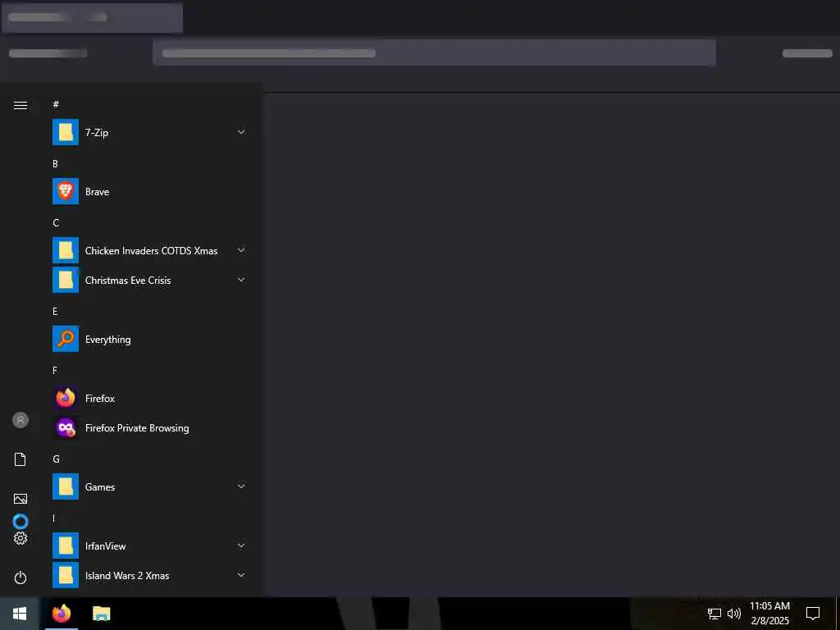Select the Brave app name
The height and width of the screenshot is (630, 840).
97,192
